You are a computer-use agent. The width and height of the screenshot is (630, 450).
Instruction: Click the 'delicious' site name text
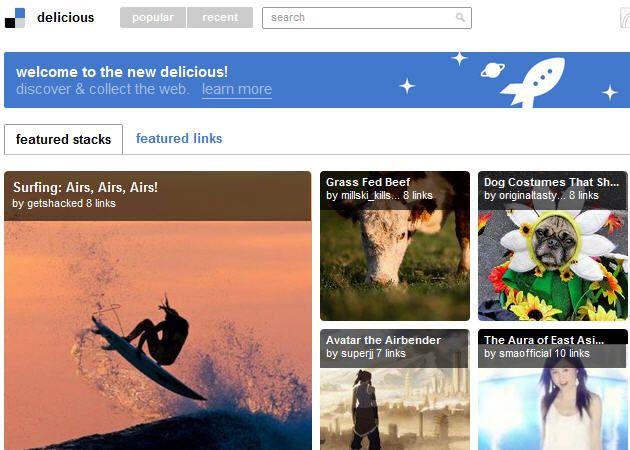click(65, 18)
